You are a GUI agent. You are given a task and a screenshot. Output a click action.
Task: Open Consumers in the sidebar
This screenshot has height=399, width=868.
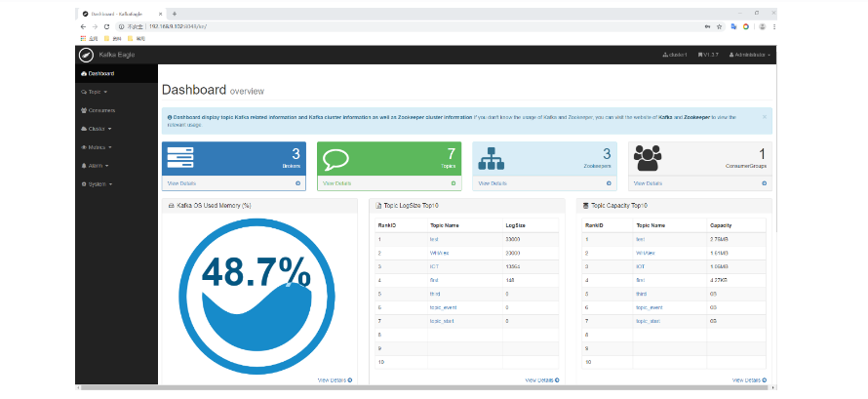(x=98, y=110)
